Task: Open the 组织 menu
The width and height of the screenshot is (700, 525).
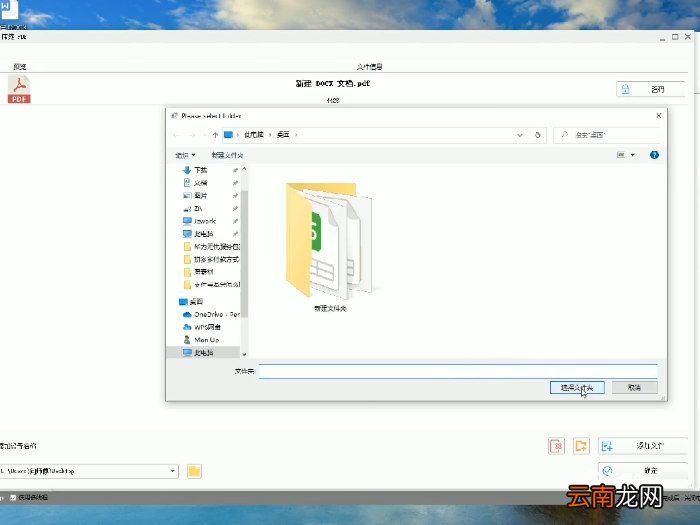Action: (x=185, y=155)
